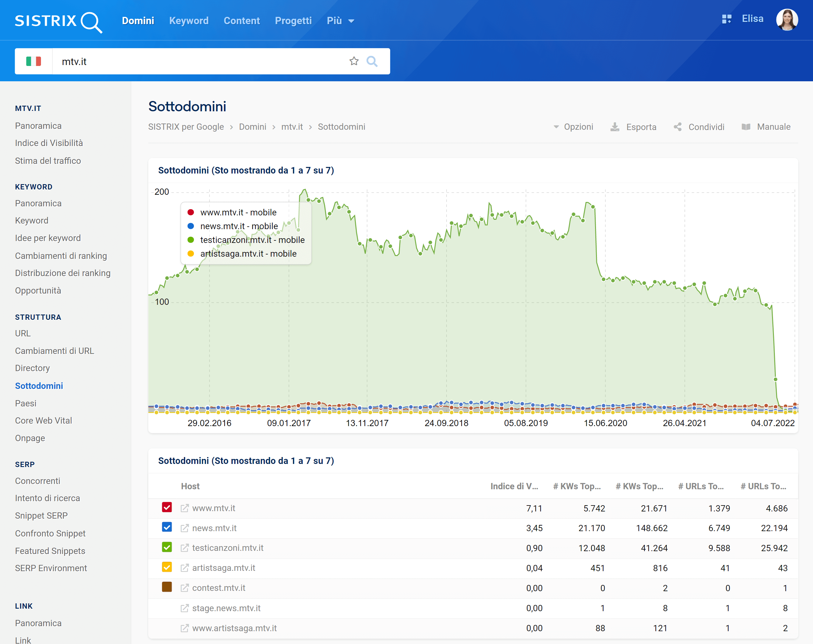Open Concorrenti in sidebar

[38, 481]
